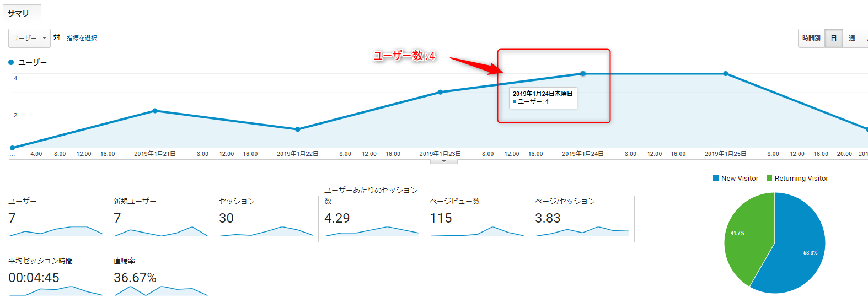Select the 平均セッション時間 card
This screenshot has height=308, width=868.
56,278
